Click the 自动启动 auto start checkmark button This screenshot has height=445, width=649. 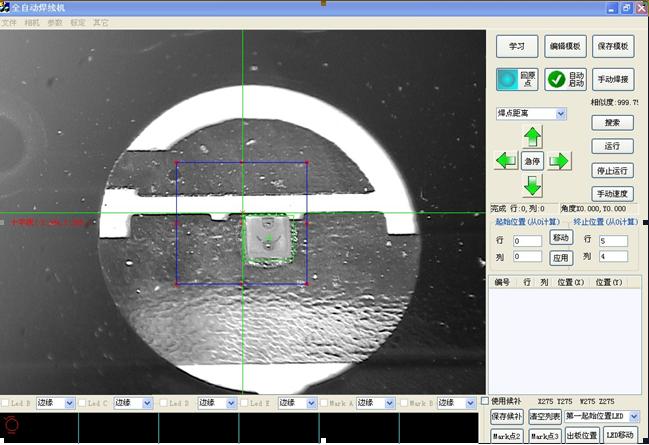[x=565, y=79]
